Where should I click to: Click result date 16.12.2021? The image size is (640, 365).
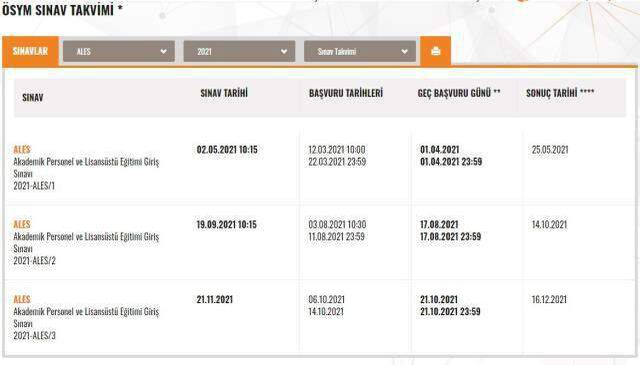pyautogui.click(x=549, y=299)
